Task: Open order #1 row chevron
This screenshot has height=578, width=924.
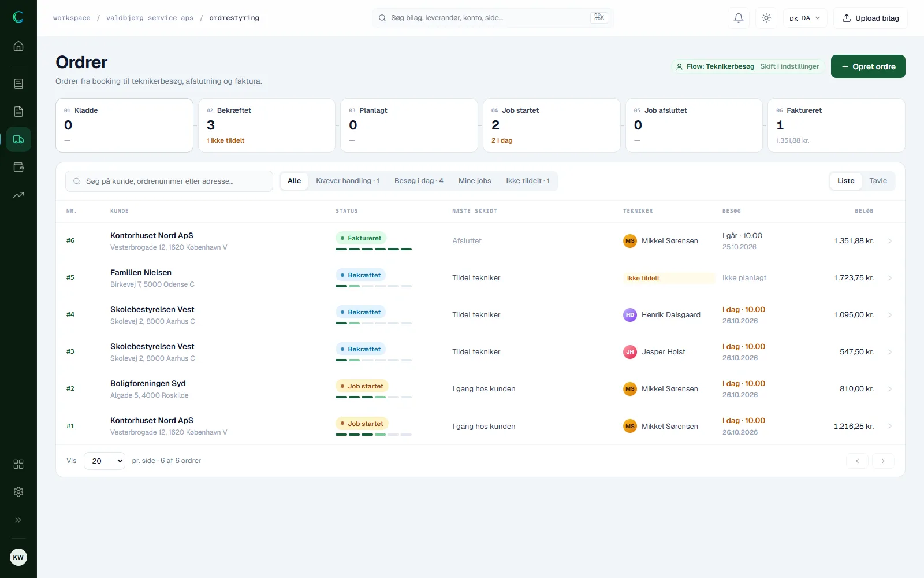Action: click(x=890, y=426)
